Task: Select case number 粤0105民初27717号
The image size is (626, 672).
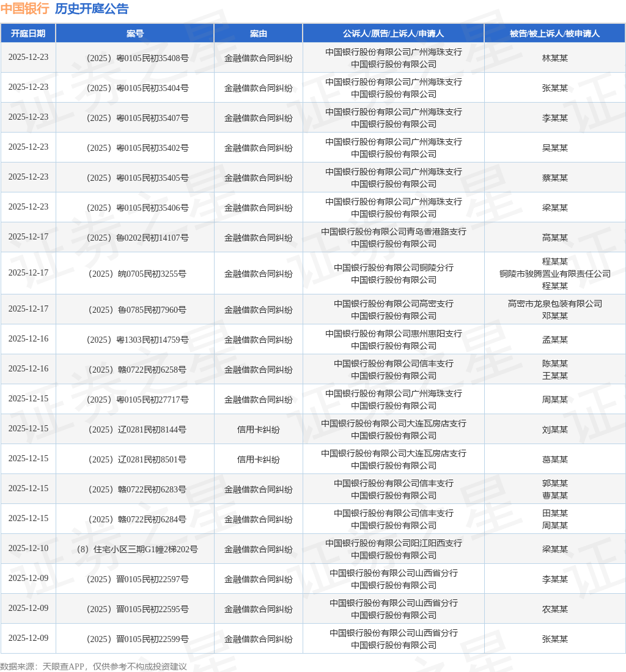Action: pyautogui.click(x=138, y=400)
